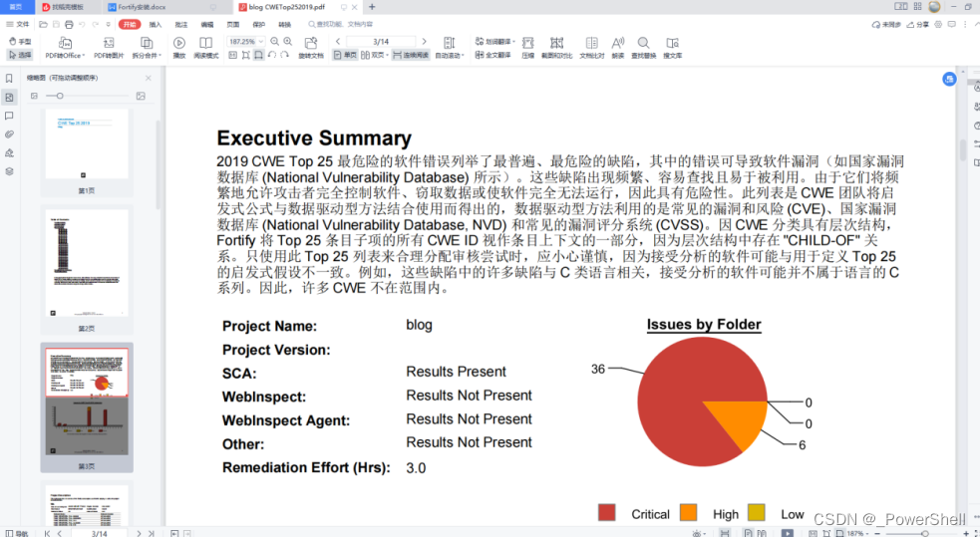
Task: Click the zoom out magnifier icon
Action: coord(275,41)
